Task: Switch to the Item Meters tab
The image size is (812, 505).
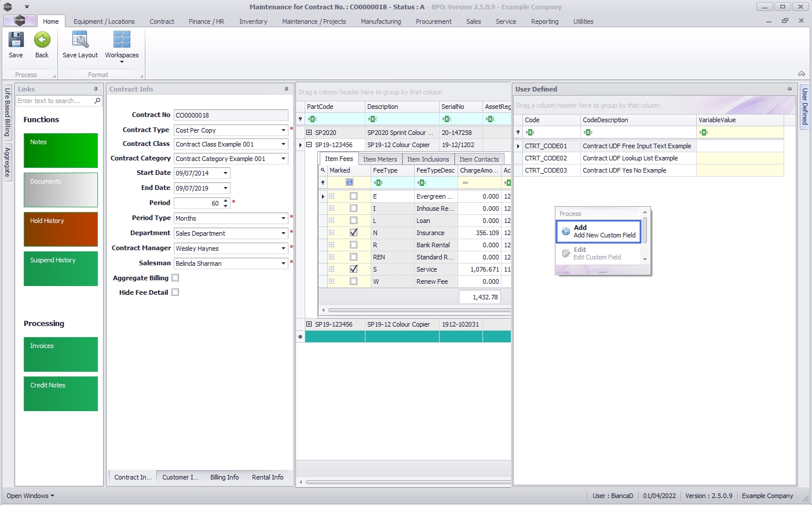Action: 380,159
